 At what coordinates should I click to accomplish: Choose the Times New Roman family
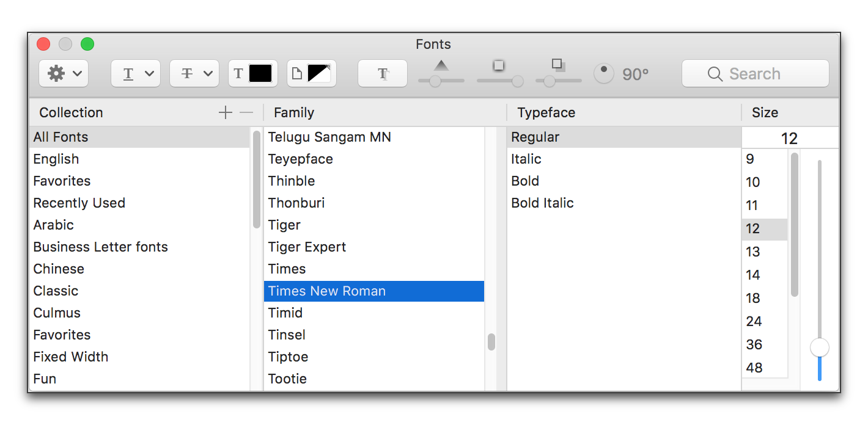pos(374,291)
